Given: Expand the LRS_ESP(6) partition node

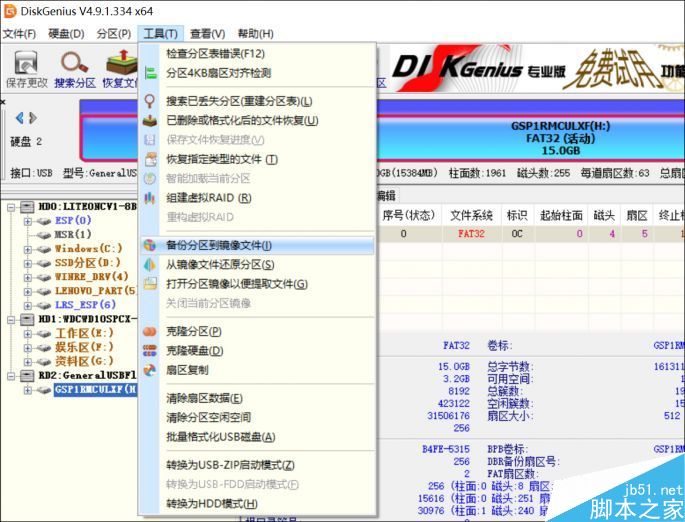Looking at the screenshot, I should (28, 305).
